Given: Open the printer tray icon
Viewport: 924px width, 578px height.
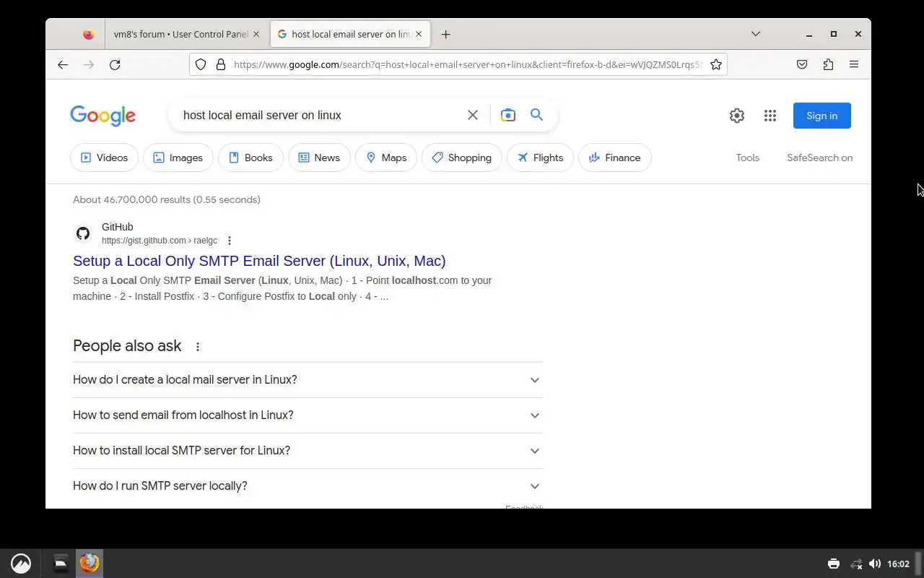Looking at the screenshot, I should [834, 564].
